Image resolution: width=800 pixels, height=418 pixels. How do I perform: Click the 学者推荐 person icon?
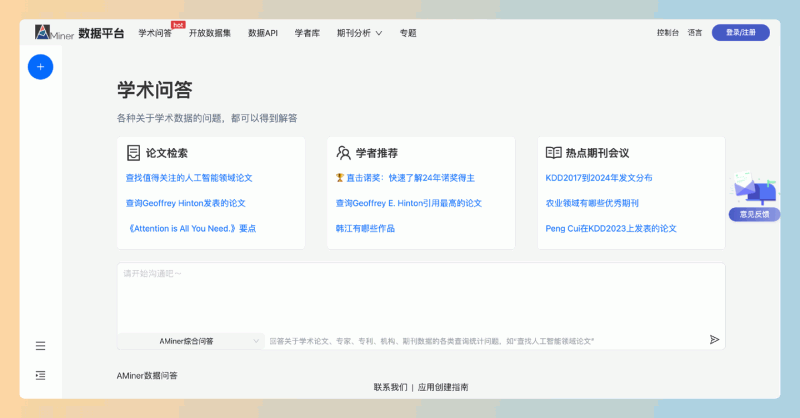pyautogui.click(x=343, y=153)
